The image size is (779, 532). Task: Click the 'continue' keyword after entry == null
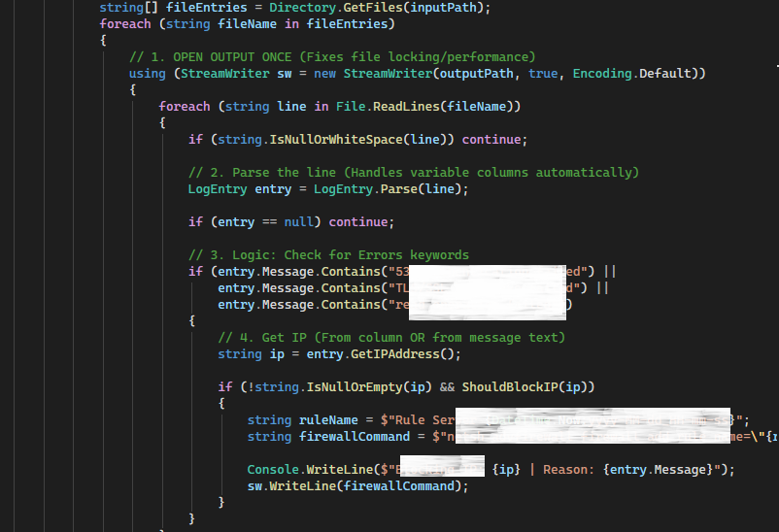pyautogui.click(x=357, y=222)
